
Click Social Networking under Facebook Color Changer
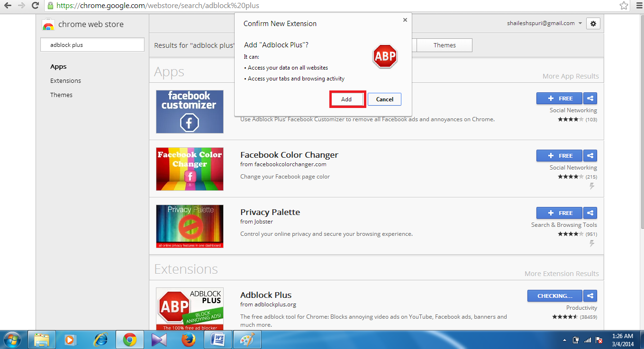(573, 168)
